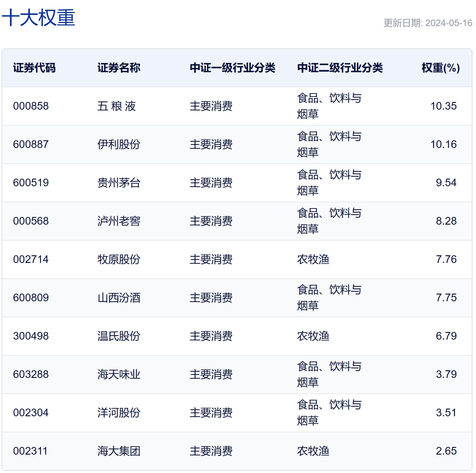Select security name 伊利股份

[x=119, y=145]
